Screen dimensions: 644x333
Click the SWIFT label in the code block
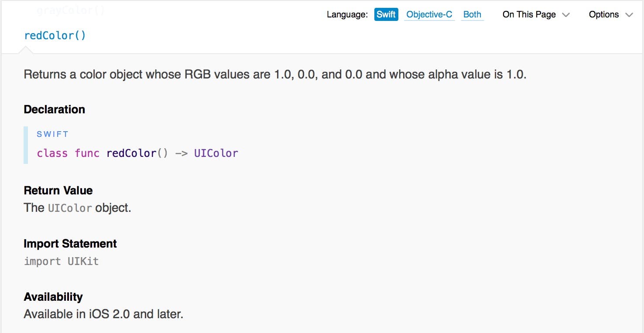[x=52, y=134]
